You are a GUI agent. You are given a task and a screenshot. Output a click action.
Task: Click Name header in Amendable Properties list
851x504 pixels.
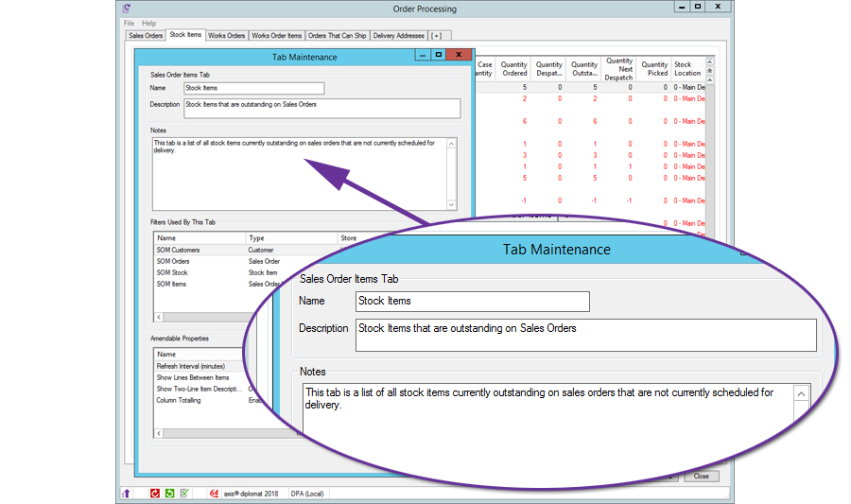200,355
